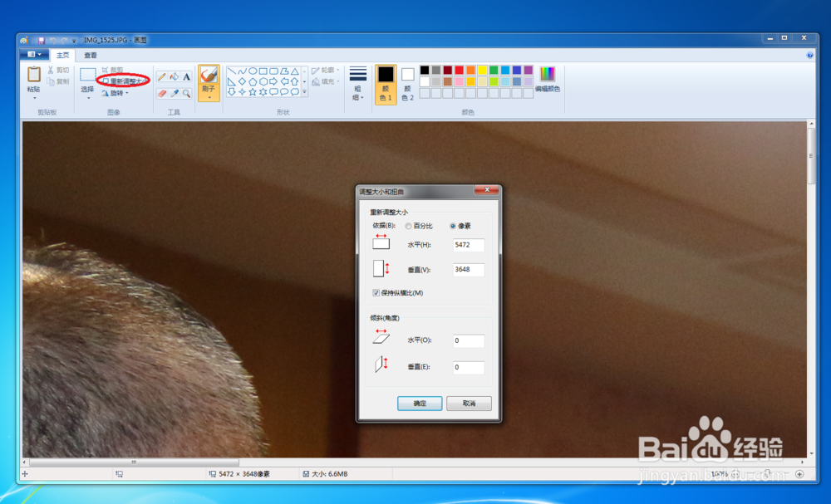The image size is (831, 504).
Task: Choose the Six-point star shape
Action: pyautogui.click(x=263, y=92)
